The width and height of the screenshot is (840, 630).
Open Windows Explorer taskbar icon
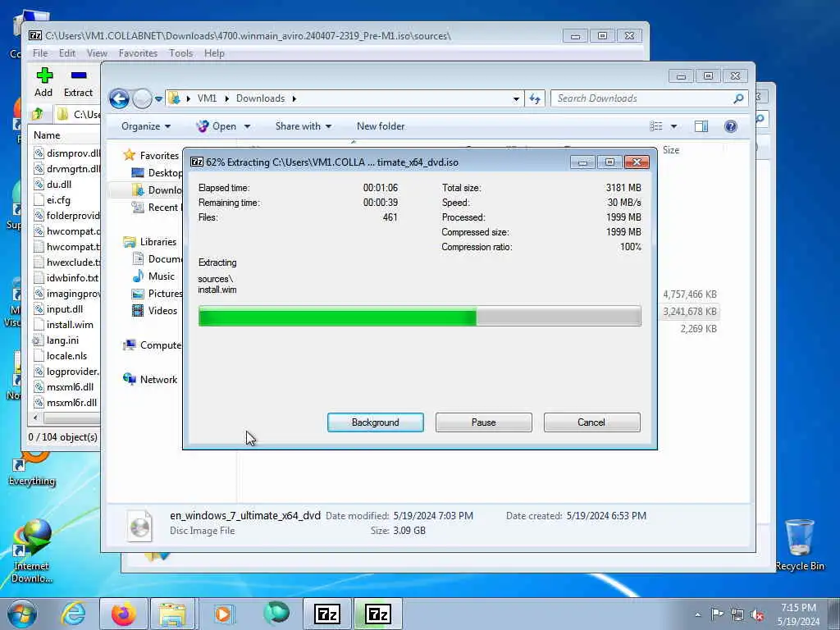point(172,614)
